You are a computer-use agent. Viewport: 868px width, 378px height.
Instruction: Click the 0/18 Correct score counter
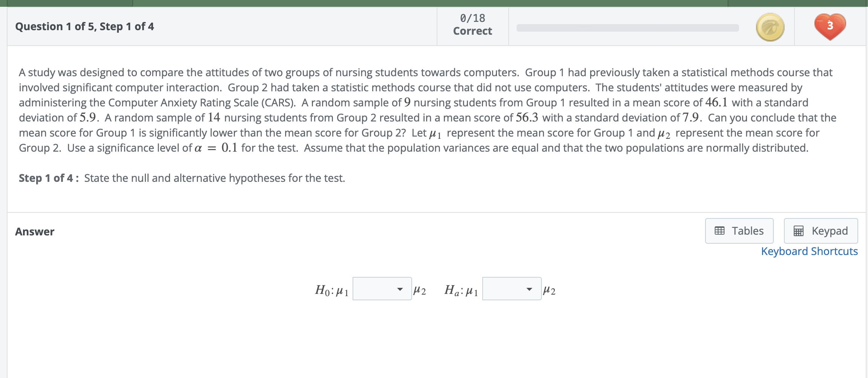(472, 25)
